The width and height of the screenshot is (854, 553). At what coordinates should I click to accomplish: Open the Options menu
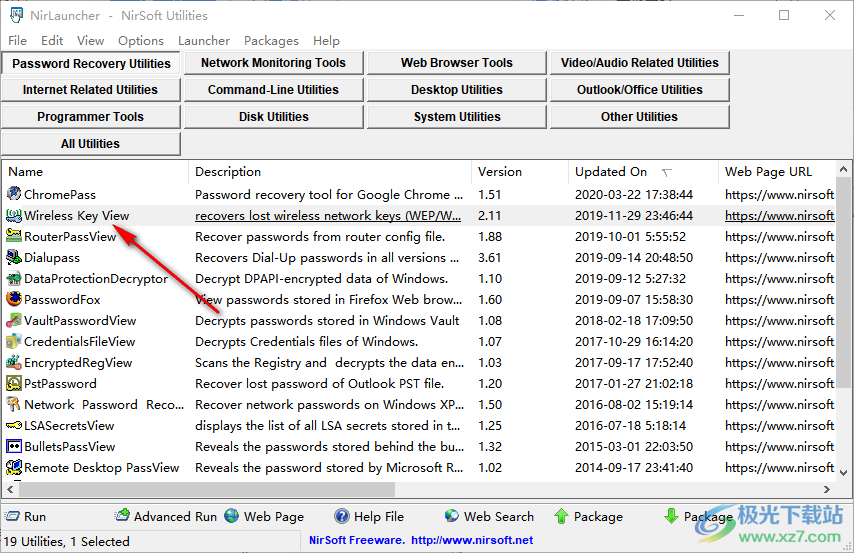tap(141, 41)
